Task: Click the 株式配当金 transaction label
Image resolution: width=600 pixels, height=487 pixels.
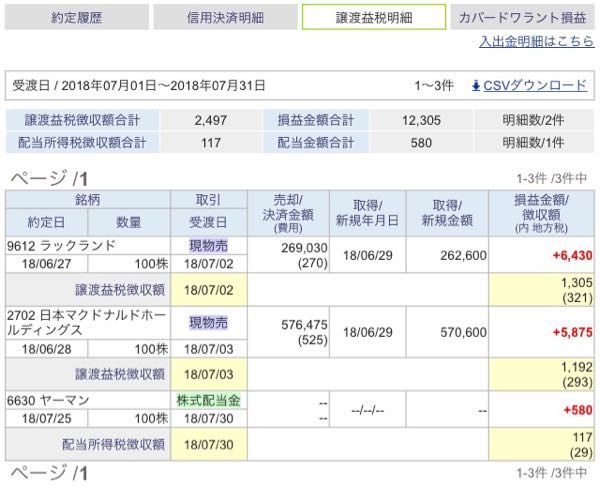Action: click(209, 400)
